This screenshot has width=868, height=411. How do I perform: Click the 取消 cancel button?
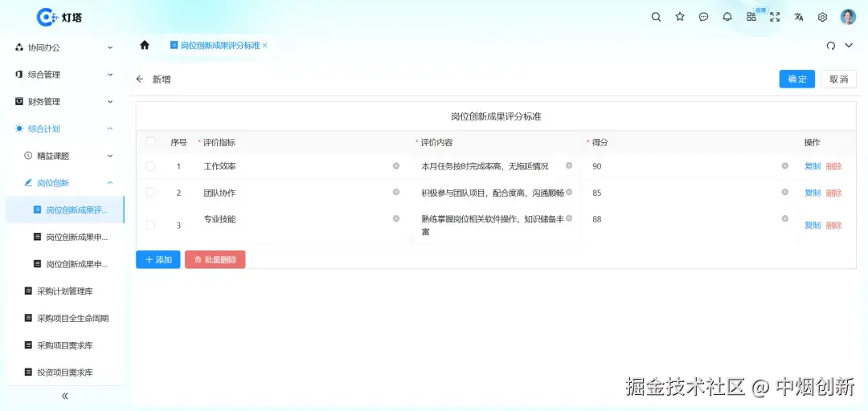838,79
